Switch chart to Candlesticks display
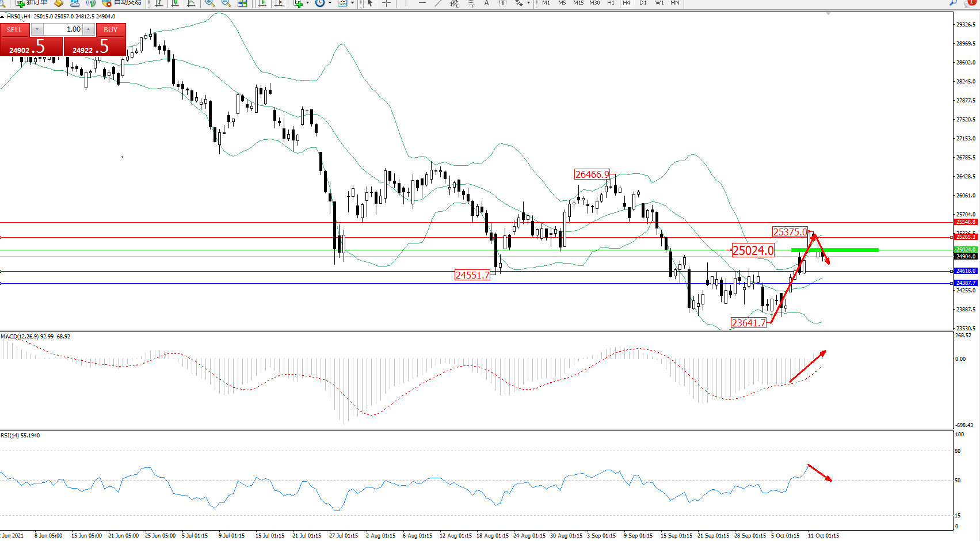 [176, 3]
